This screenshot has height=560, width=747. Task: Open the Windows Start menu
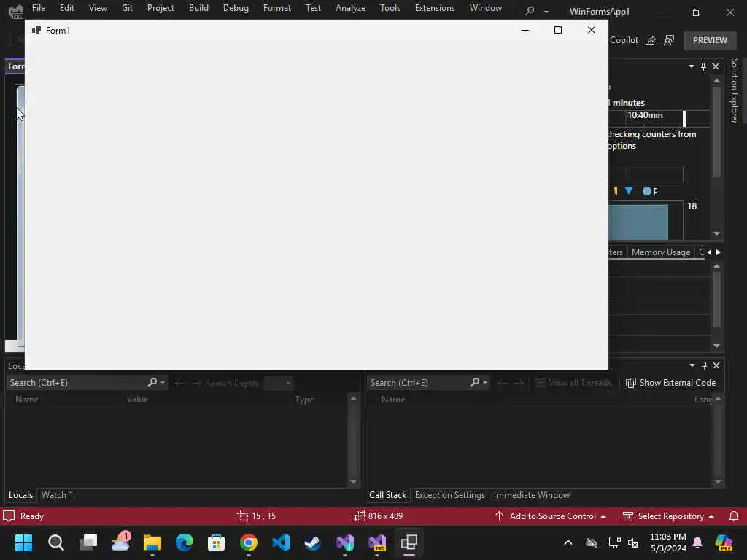23,542
